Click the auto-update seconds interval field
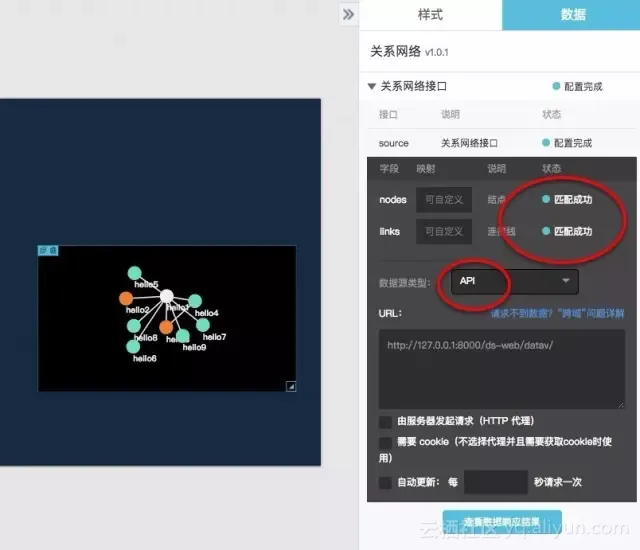This screenshot has width=640, height=550. pyautogui.click(x=496, y=482)
